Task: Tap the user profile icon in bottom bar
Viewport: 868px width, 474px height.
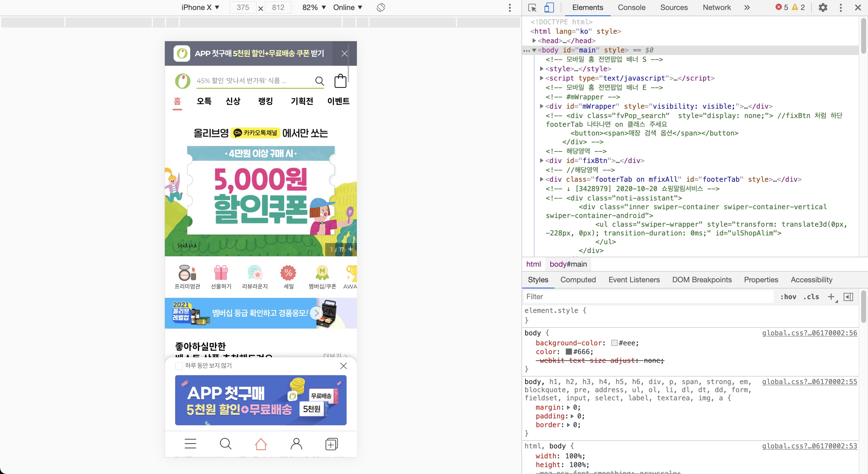Action: coord(296,444)
